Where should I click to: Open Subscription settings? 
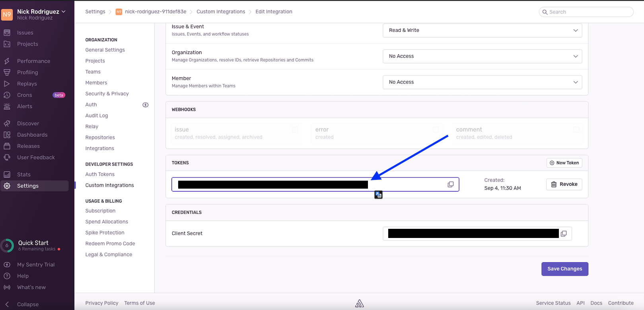tap(100, 211)
